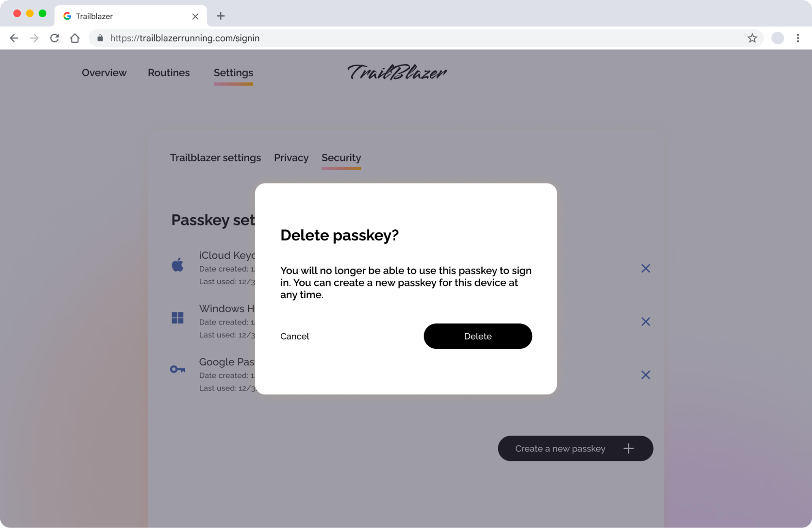
Task: Click the Windows Hello passkey icon
Action: (x=178, y=317)
